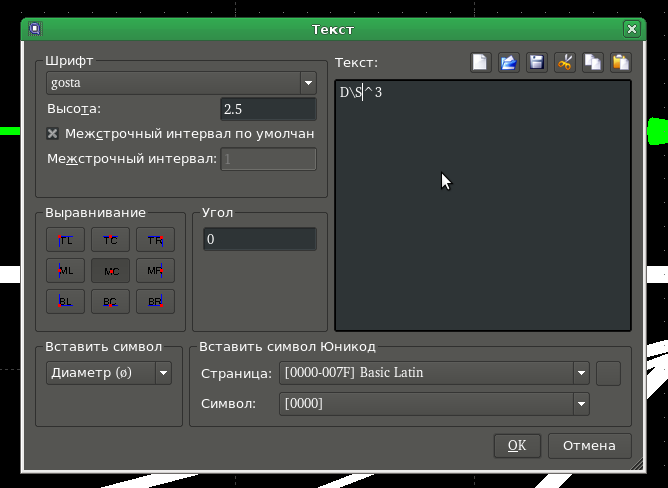Open the gosta font dropdown
Screen dimensions: 668x488
coord(181,83)
